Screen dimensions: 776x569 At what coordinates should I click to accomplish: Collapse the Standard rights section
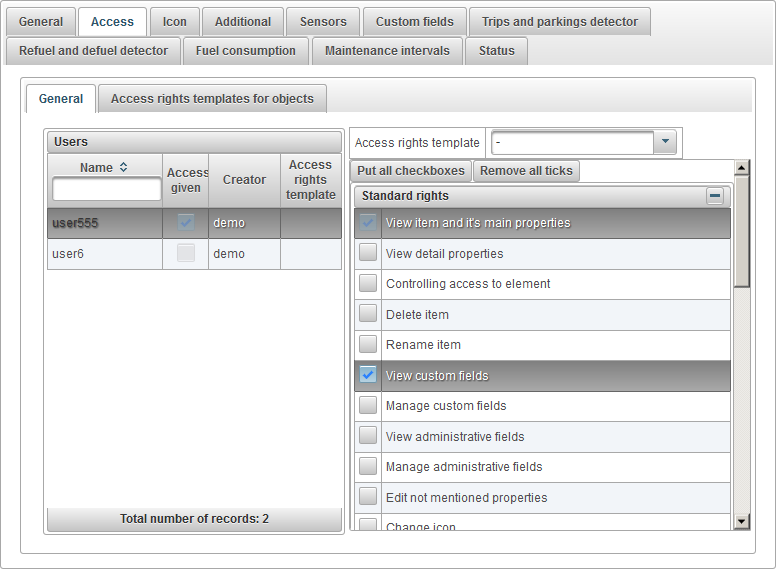tap(715, 196)
